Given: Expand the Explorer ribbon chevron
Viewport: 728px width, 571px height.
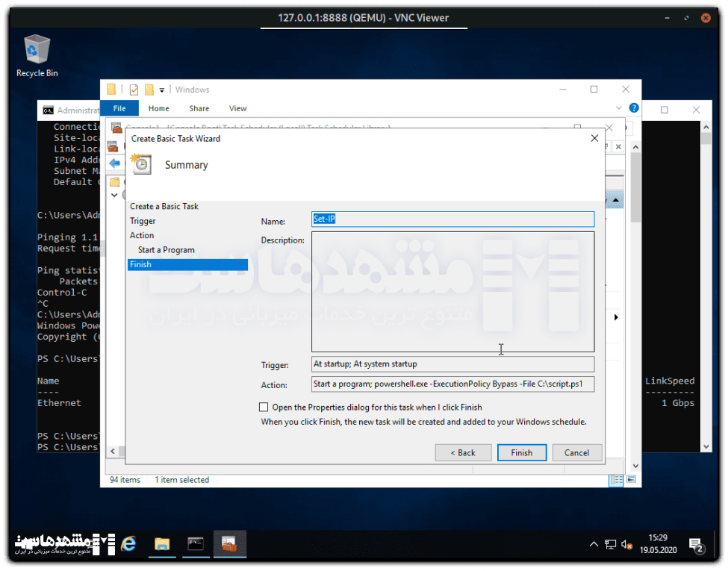Looking at the screenshot, I should tap(619, 108).
